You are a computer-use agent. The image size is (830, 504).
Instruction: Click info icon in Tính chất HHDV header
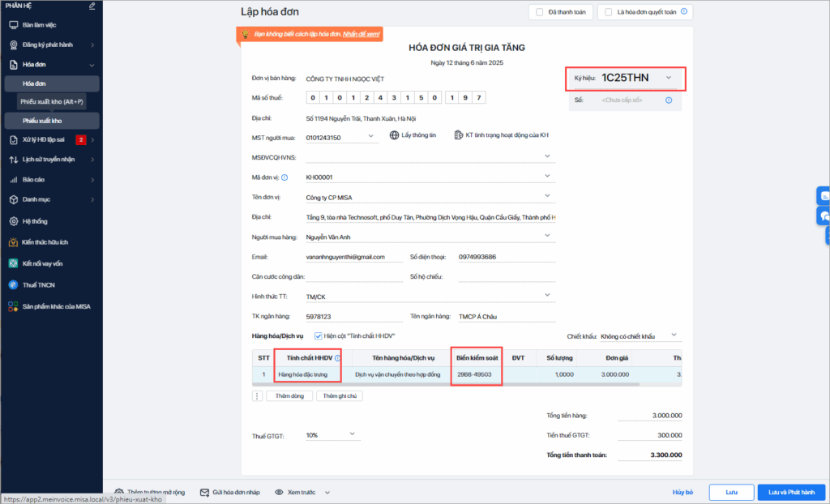click(338, 358)
